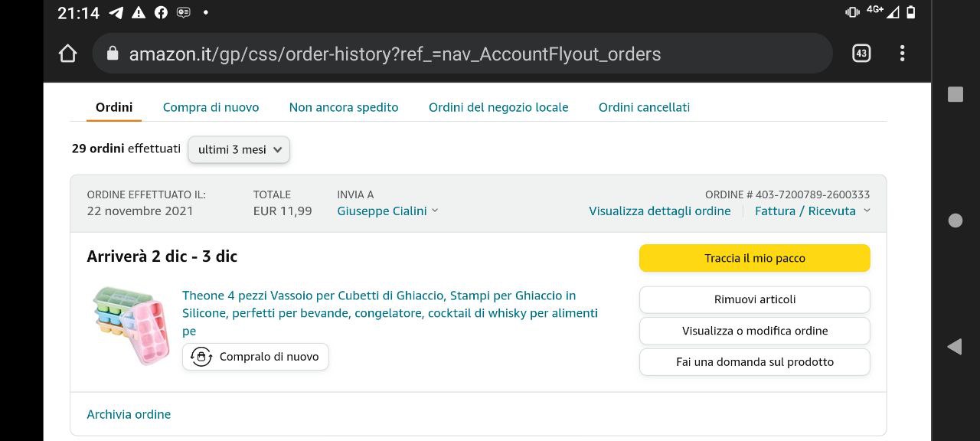
Task: Expand the 'Giuseppe Cialini' recipient dropdown
Action: pos(387,211)
